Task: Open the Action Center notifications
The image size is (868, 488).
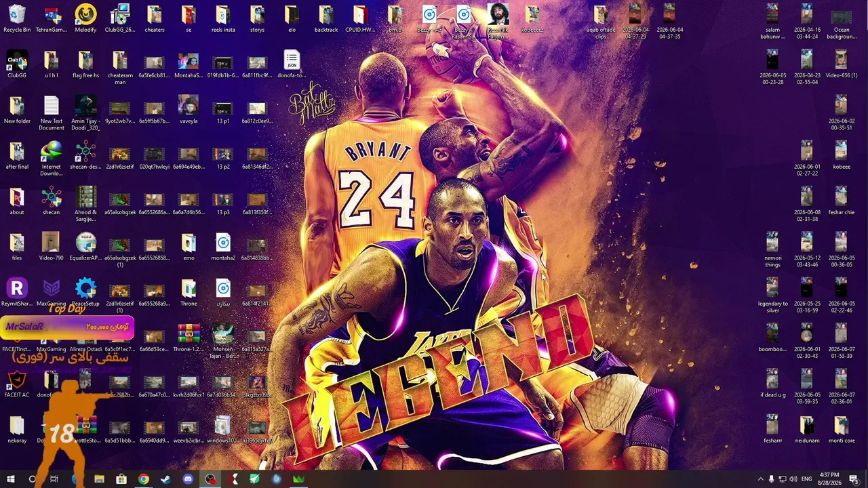Action: (x=854, y=479)
